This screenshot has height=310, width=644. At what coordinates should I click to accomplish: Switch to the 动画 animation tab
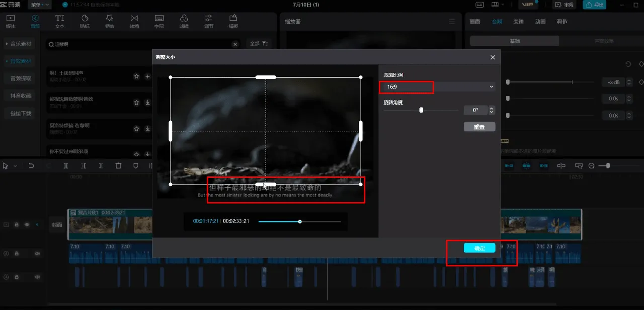540,22
